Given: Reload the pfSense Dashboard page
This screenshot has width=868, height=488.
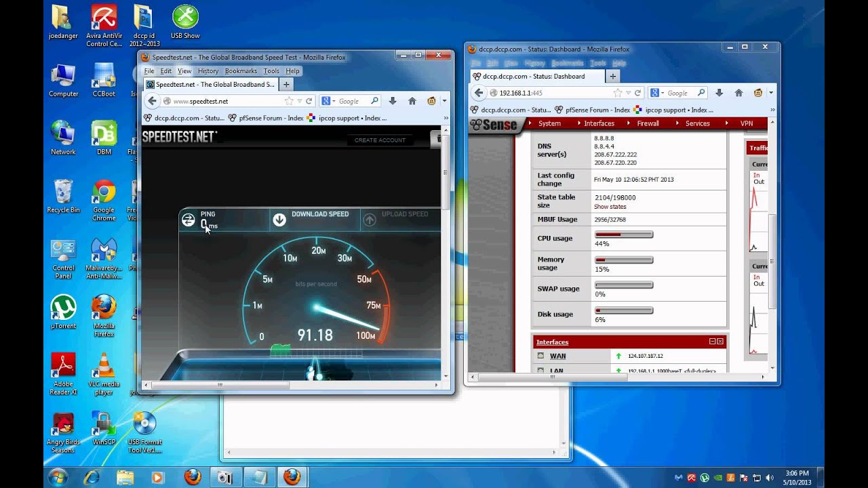Looking at the screenshot, I should (638, 93).
